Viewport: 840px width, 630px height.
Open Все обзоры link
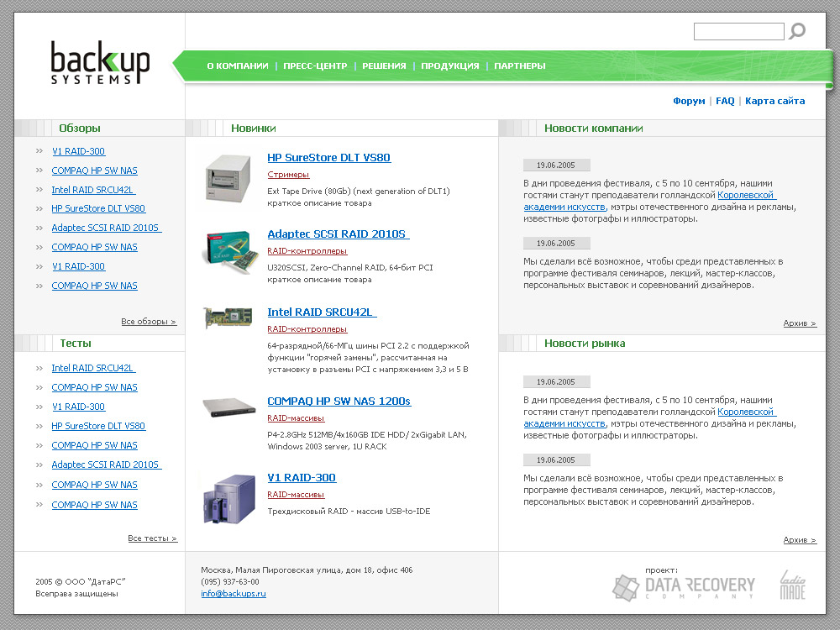coord(149,321)
